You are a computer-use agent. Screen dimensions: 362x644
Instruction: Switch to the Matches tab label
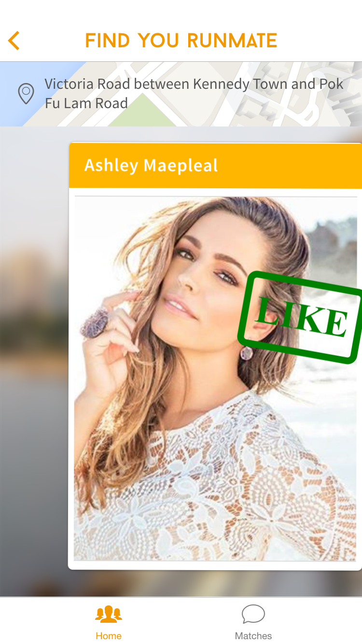(253, 636)
